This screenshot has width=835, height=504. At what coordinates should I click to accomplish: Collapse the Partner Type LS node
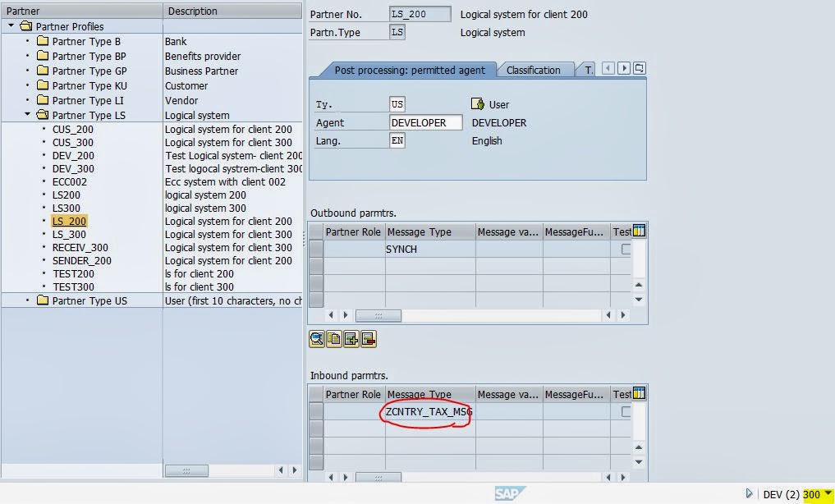click(28, 114)
